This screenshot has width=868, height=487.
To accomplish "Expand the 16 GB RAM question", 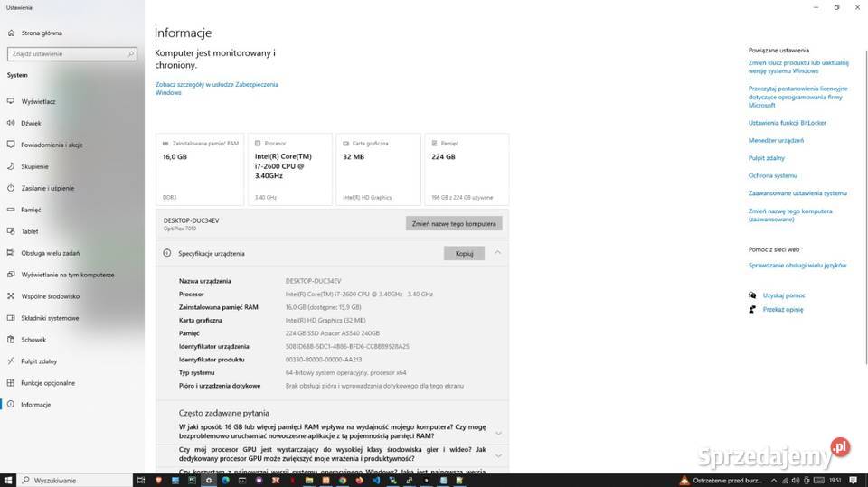I will coord(499,433).
